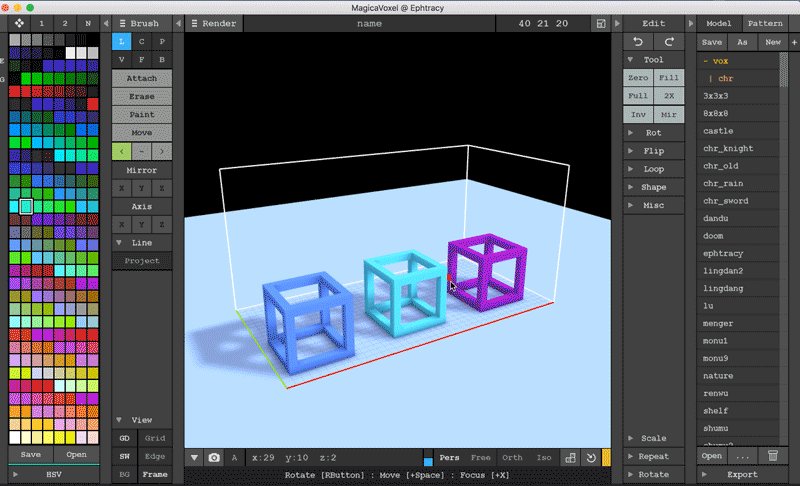Open the Model tab
Screen dimensions: 800x486
pos(719,23)
